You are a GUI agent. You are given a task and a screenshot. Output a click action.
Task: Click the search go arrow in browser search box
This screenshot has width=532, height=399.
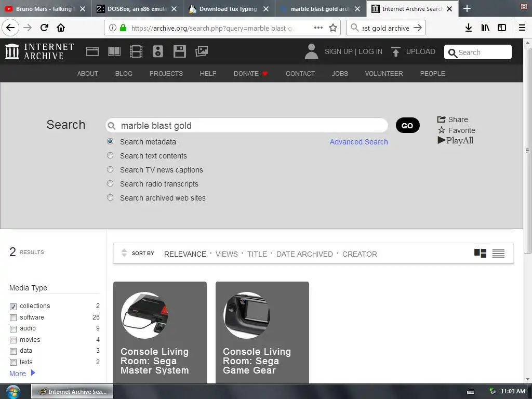tap(418, 28)
